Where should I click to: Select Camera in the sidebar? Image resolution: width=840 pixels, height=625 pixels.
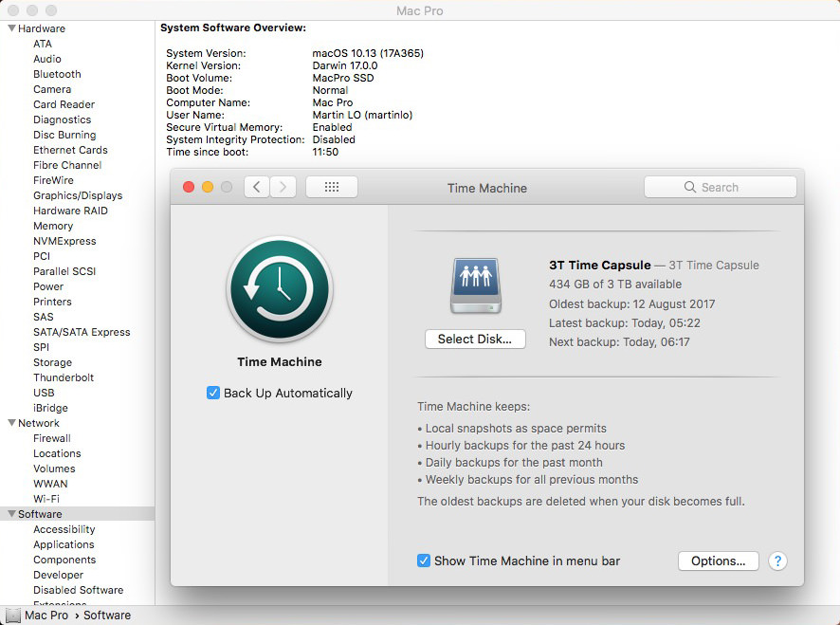52,89
